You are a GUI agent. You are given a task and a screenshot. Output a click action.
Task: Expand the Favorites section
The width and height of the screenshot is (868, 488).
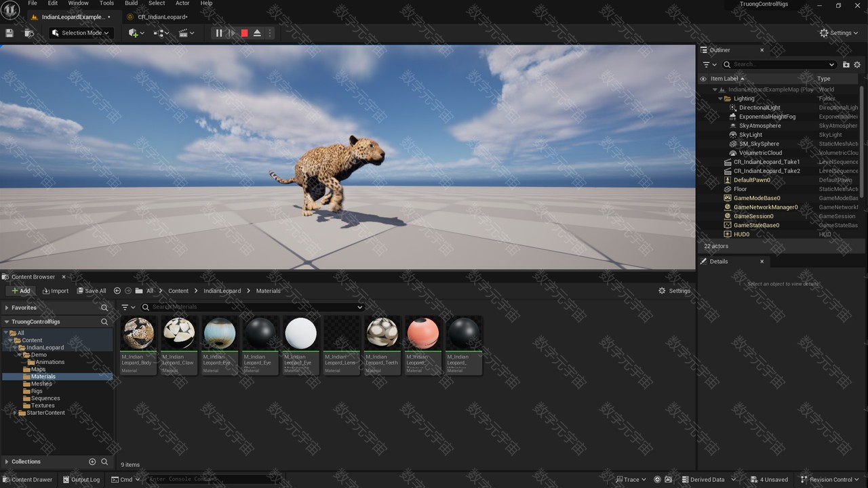(7, 308)
